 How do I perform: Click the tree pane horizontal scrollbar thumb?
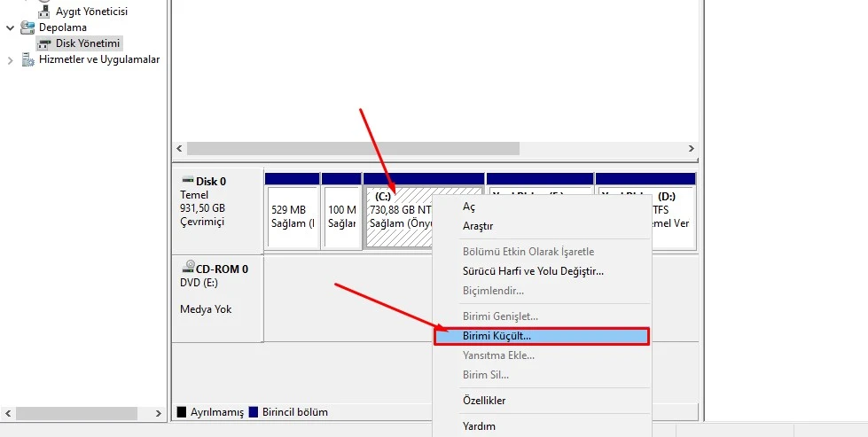pyautogui.click(x=76, y=413)
